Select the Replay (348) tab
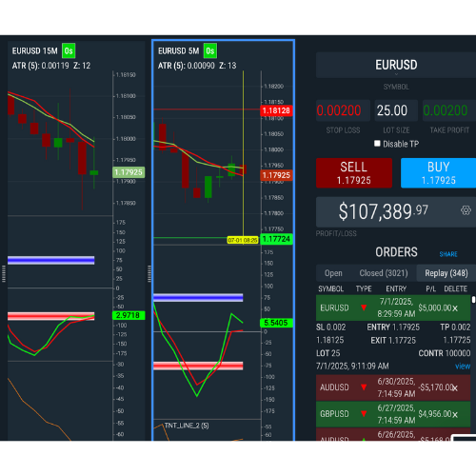 click(x=446, y=273)
